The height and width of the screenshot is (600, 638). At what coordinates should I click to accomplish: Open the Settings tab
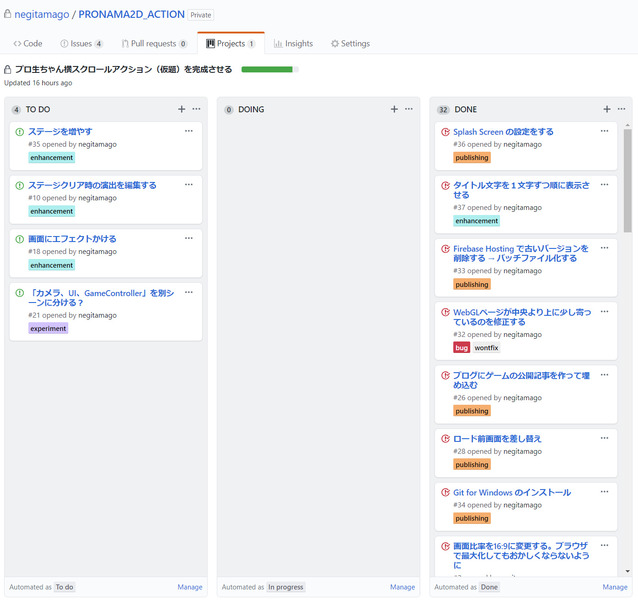(350, 44)
